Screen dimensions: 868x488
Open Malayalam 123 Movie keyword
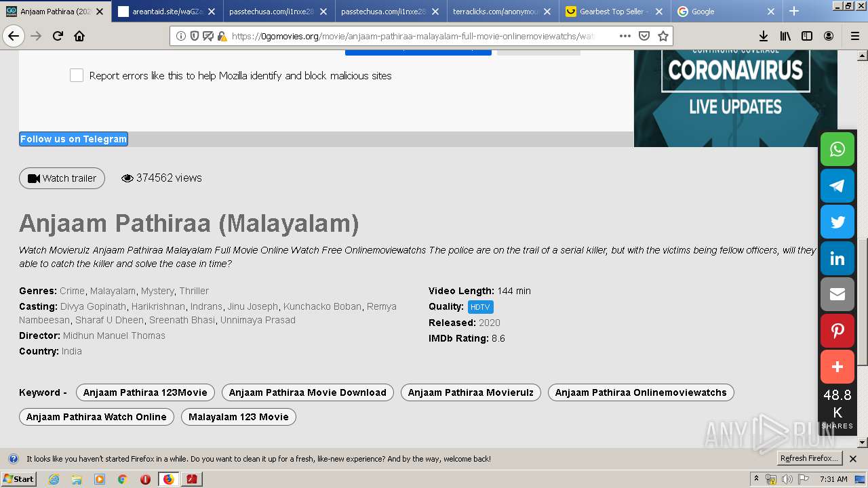click(239, 417)
